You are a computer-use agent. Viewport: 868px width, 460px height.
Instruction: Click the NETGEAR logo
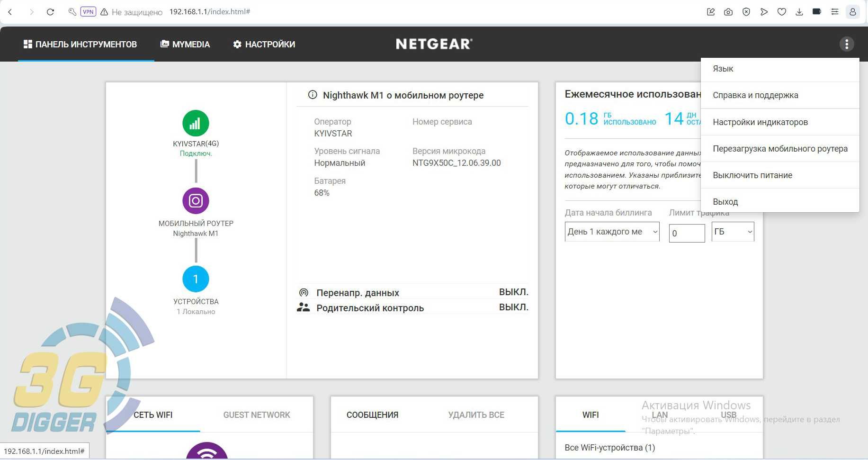tap(434, 44)
